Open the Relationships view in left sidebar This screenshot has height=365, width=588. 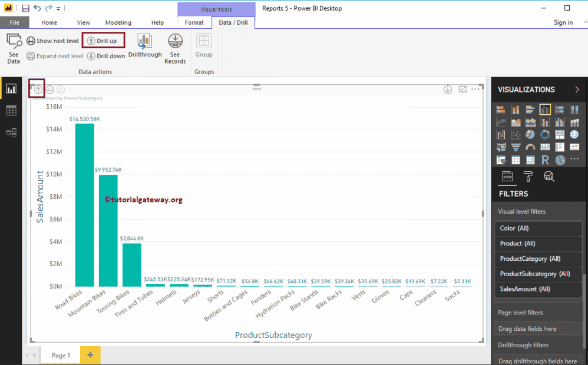point(11,132)
